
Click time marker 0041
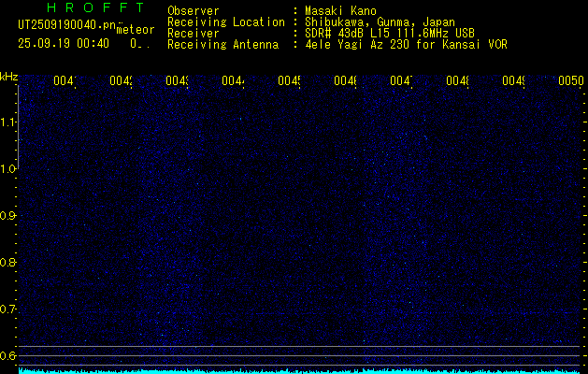(x=65, y=81)
